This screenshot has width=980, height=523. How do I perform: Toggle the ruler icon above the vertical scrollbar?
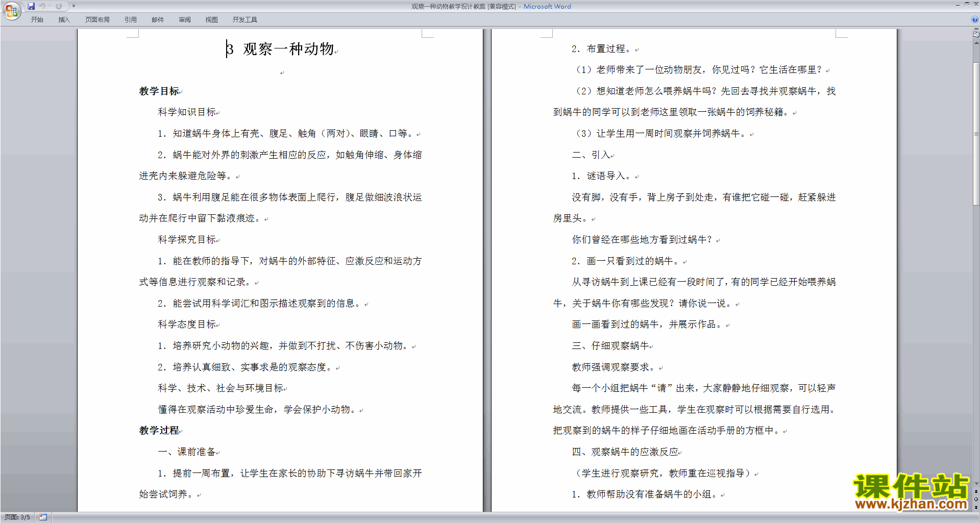[x=976, y=35]
